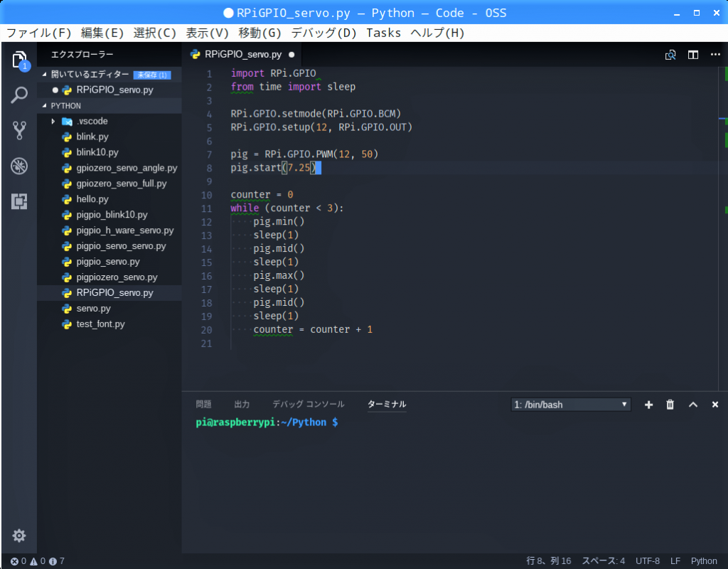
Task: Click in terminal at pi@raspberrypi prompt
Action: pos(267,422)
